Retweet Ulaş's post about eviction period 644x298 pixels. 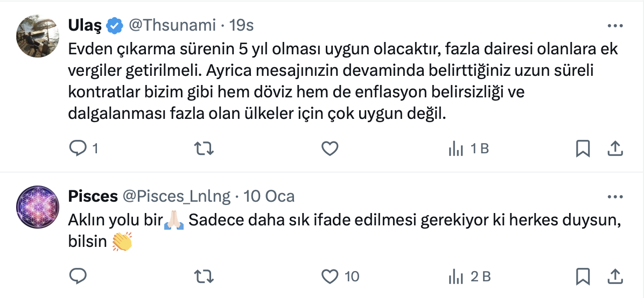tap(202, 148)
